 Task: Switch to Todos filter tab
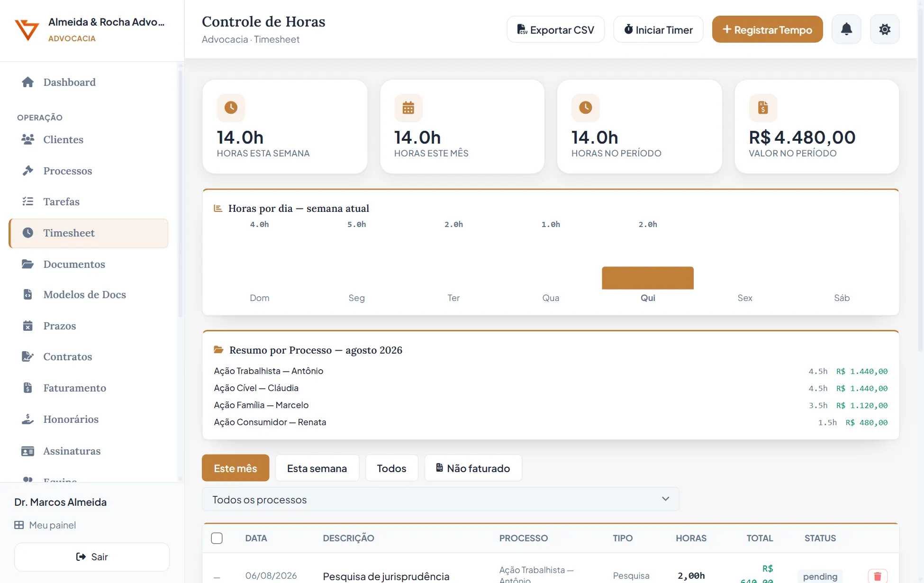[391, 468]
